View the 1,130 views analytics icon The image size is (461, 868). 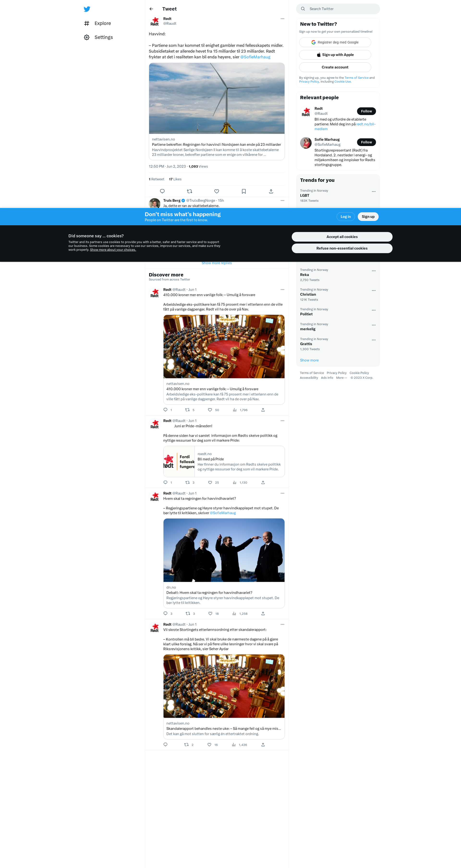(235, 483)
